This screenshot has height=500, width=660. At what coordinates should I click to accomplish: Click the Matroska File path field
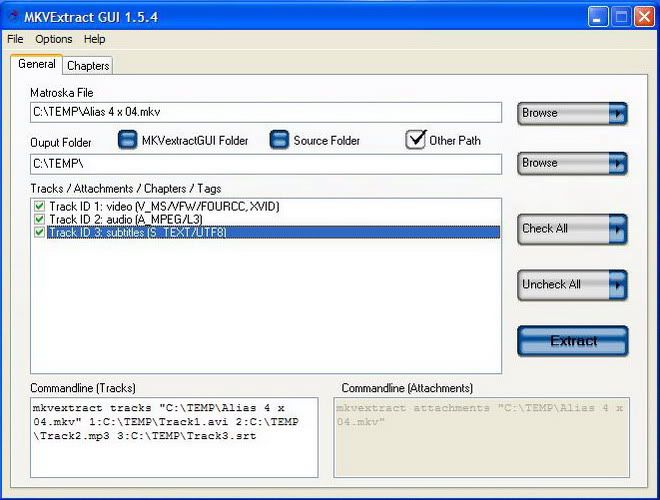point(266,112)
